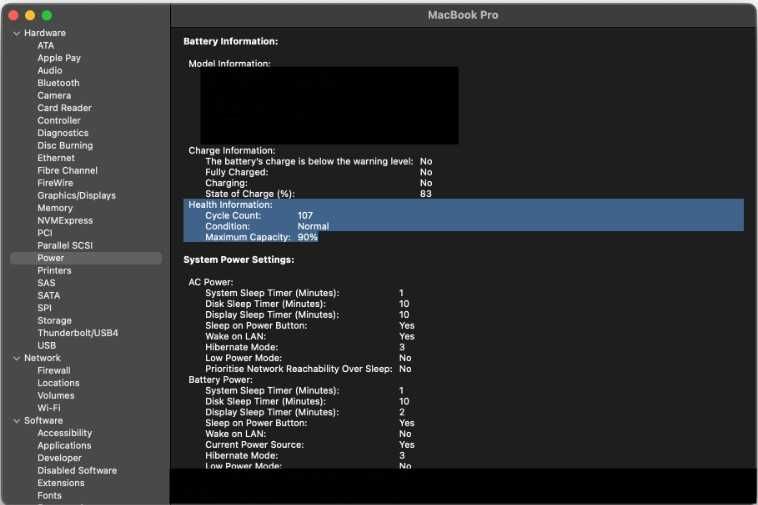Open Fibre Channel entry
758x505 pixels.
click(x=67, y=171)
